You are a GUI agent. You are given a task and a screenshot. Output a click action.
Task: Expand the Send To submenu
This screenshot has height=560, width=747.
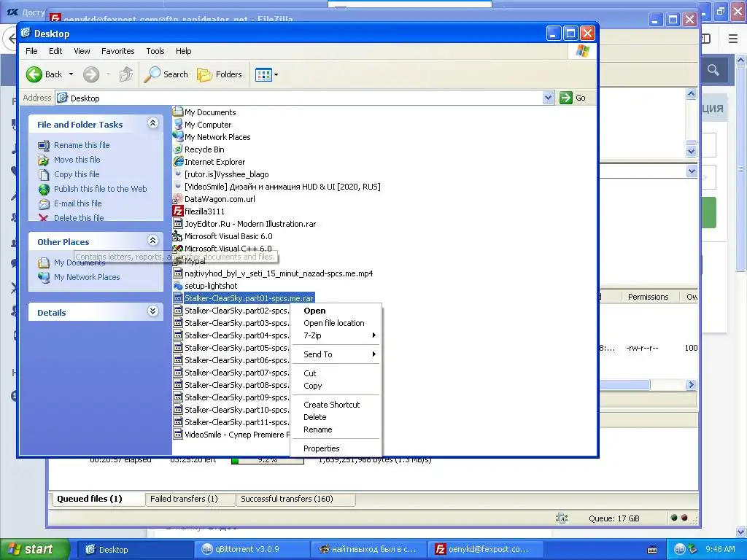pos(336,354)
